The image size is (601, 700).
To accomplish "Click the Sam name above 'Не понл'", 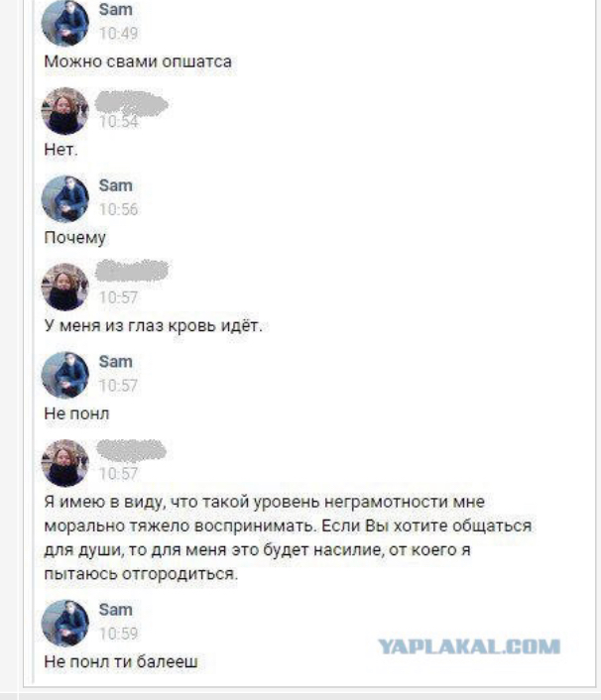I will [116, 361].
